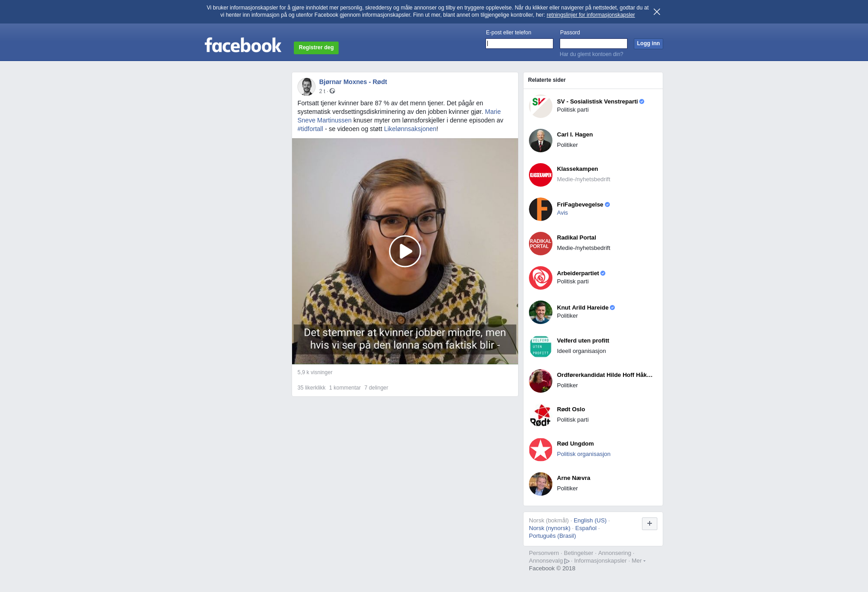This screenshot has height=592, width=868.
Task: Open the Mer footer dropdown
Action: click(x=638, y=561)
